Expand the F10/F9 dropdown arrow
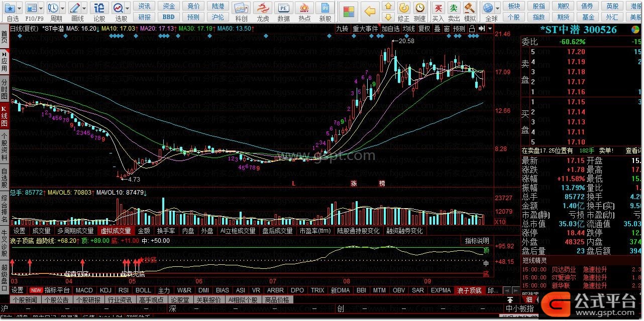The height and width of the screenshot is (321, 644). click(x=40, y=9)
